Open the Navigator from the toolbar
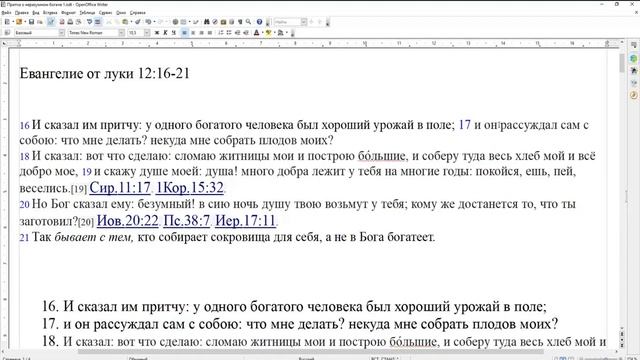This screenshot has width=640, height=360. click(x=215, y=22)
